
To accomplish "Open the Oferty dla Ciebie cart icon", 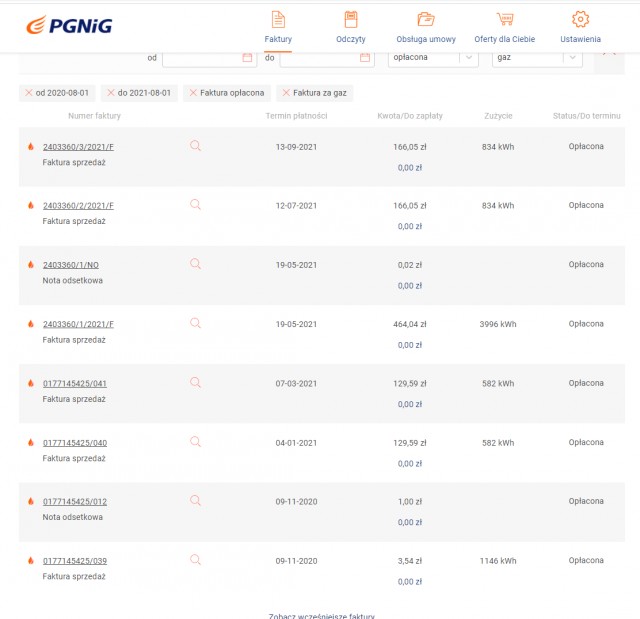I will click(x=505, y=20).
